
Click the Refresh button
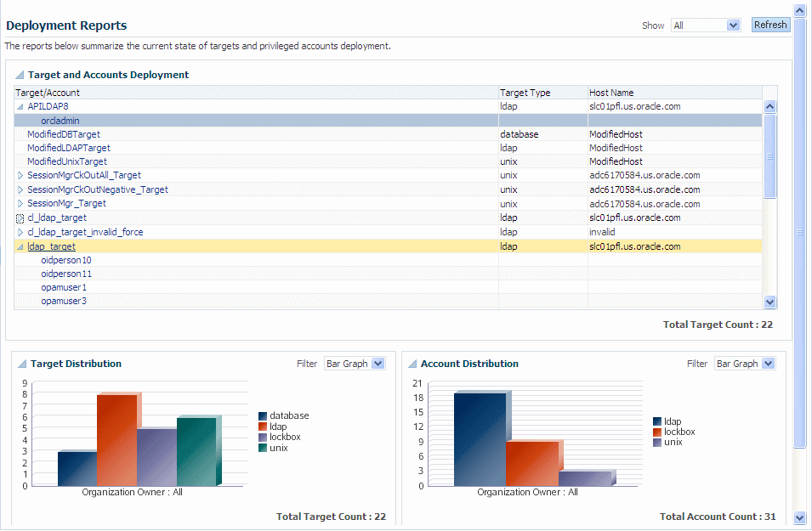point(770,25)
